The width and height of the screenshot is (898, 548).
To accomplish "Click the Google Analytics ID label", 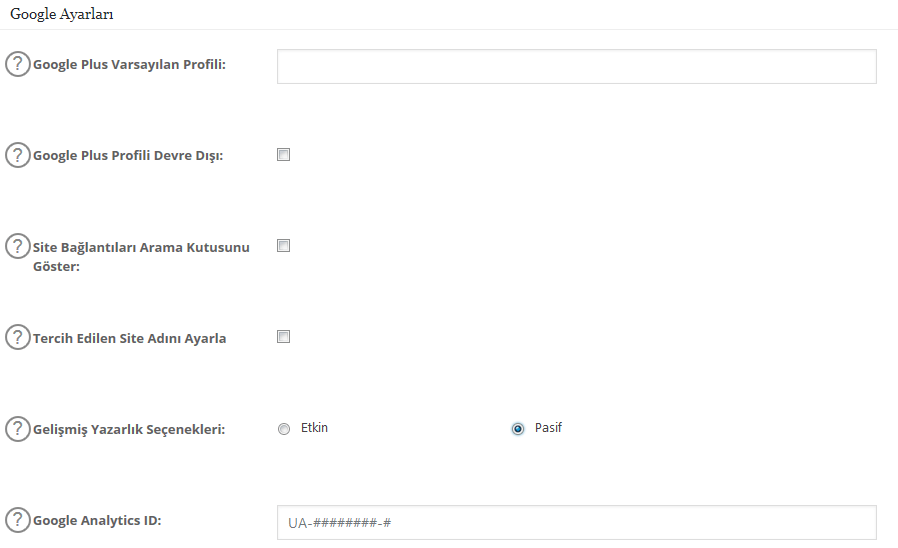I will pyautogui.click(x=97, y=521).
